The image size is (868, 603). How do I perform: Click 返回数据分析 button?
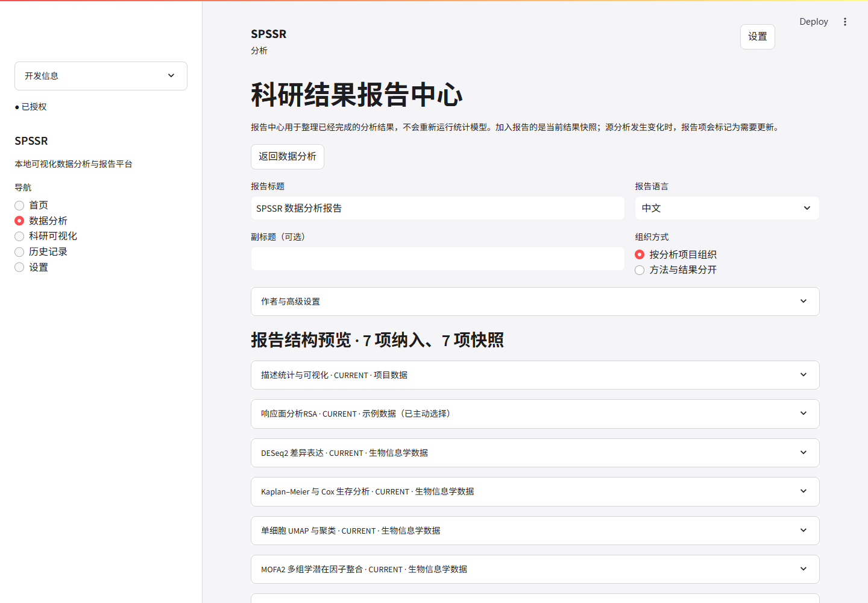pos(288,157)
